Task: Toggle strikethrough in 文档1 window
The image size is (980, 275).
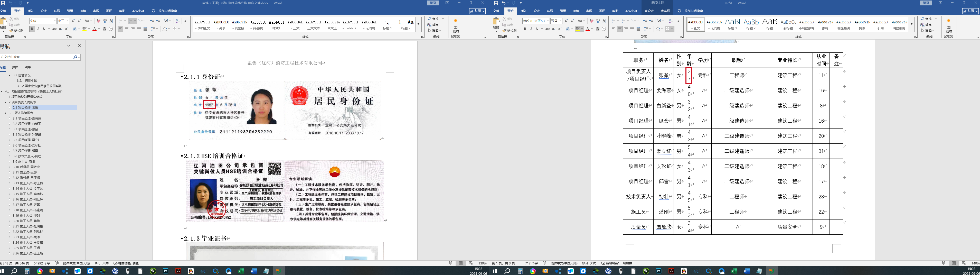Action: (x=547, y=29)
